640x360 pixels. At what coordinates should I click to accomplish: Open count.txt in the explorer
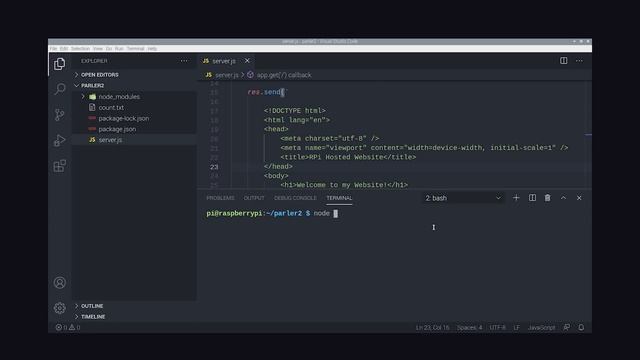(111, 107)
